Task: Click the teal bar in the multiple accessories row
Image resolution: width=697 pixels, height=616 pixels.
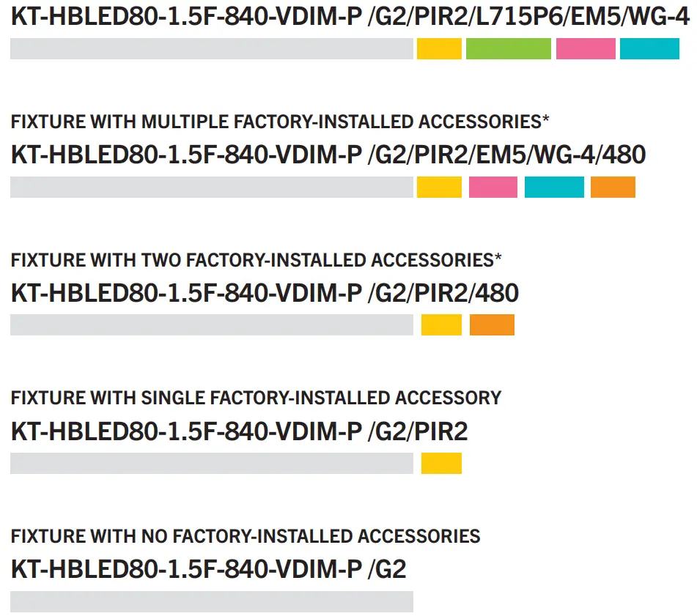Action: [x=554, y=188]
